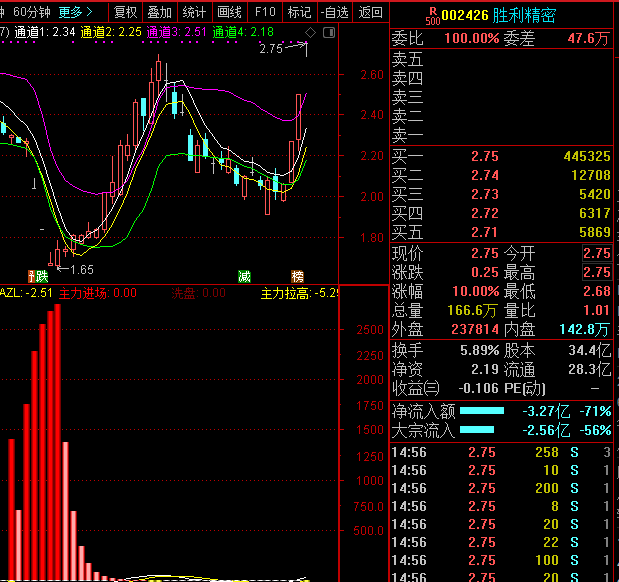Click 最低 value 2.68
Image resolution: width=619 pixels, height=582 pixels.
(x=597, y=291)
